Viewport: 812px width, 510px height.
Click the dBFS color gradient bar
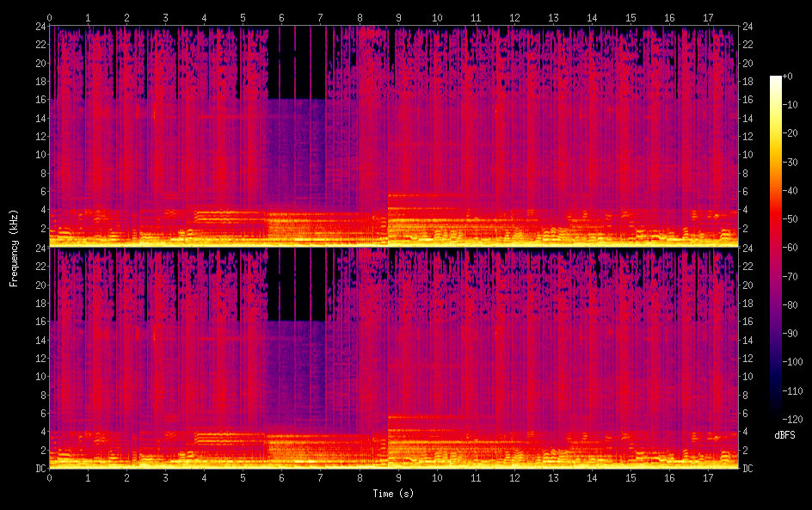tap(776, 247)
